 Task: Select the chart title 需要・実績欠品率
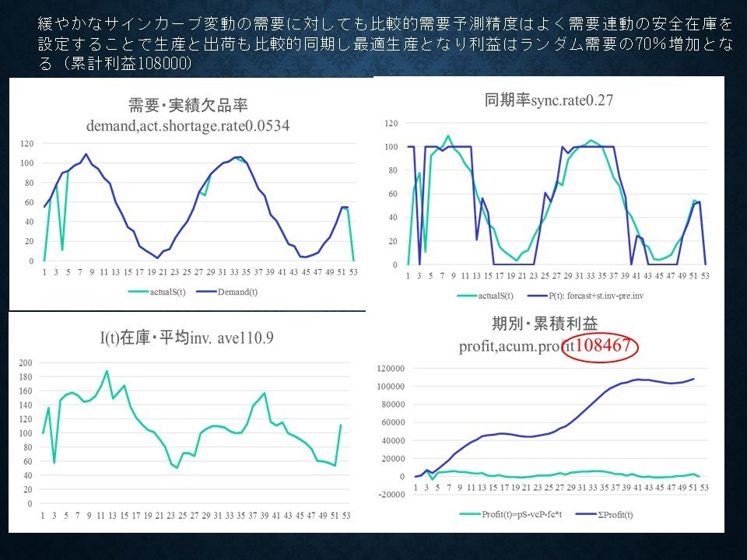click(x=188, y=105)
